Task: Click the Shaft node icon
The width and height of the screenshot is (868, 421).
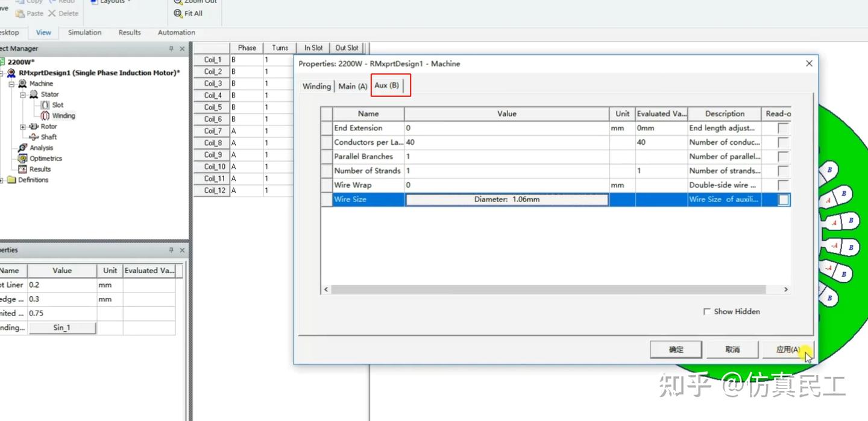Action: point(34,137)
